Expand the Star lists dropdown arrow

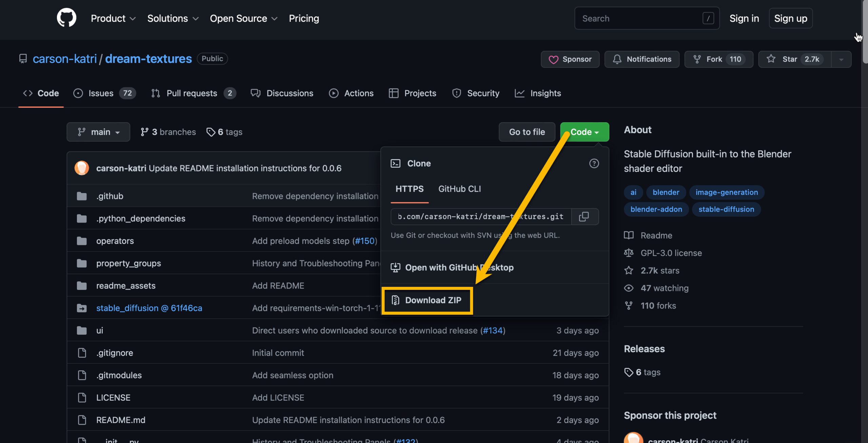click(841, 59)
